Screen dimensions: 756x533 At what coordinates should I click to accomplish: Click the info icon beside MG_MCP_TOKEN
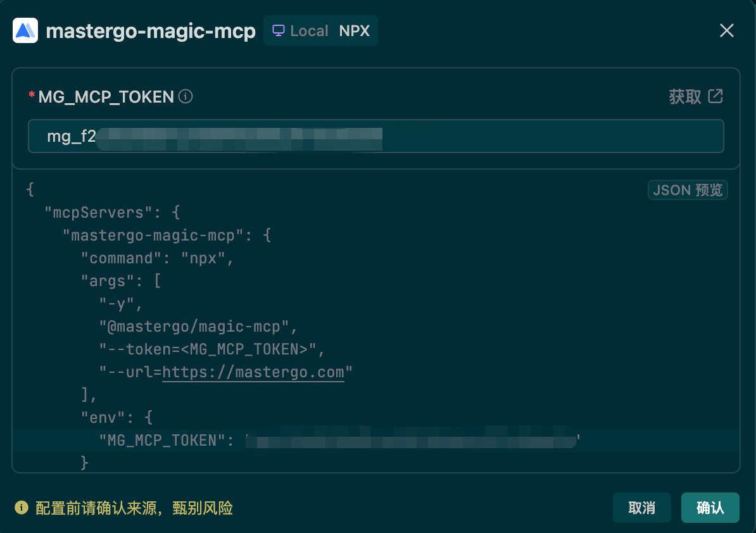point(186,96)
